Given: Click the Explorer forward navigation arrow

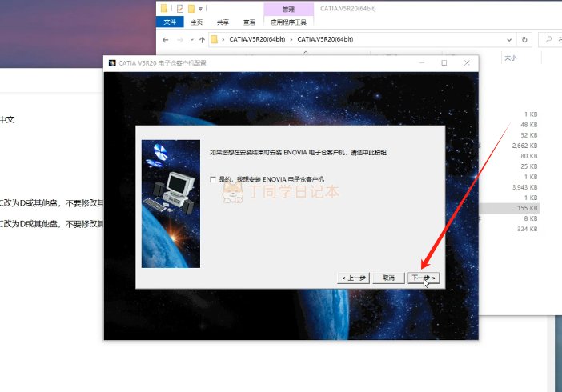Looking at the screenshot, I should tap(179, 39).
